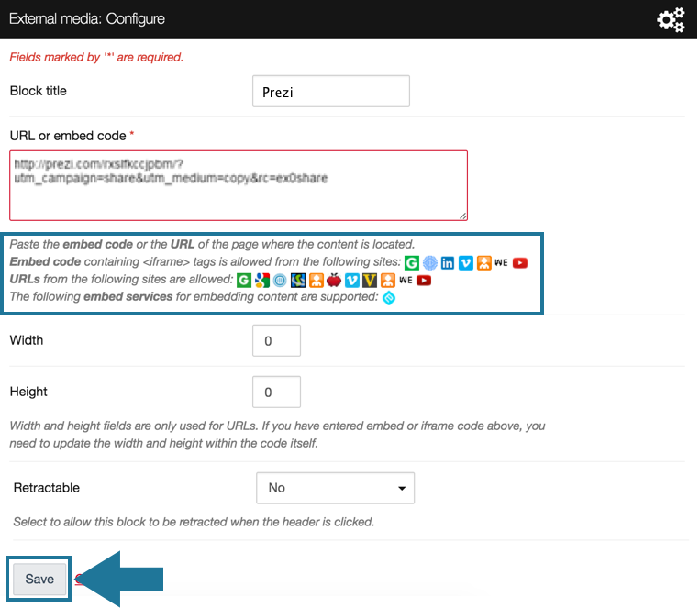
Task: Click the red apple icon in URLs row
Action: pyautogui.click(x=334, y=280)
